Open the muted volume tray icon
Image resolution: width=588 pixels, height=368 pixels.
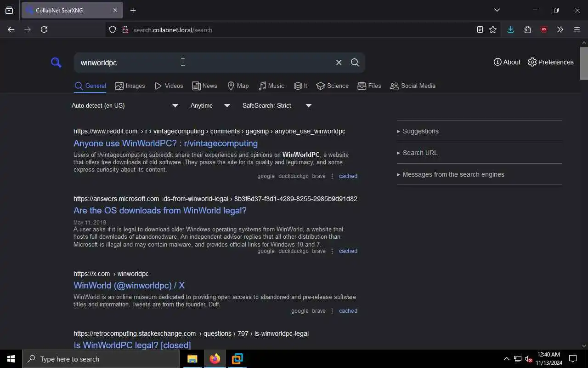[528, 359]
